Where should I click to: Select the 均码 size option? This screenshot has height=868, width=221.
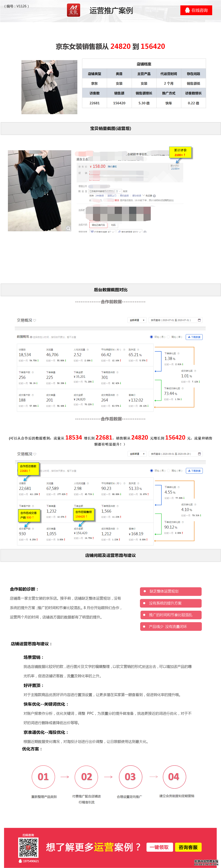point(113,225)
